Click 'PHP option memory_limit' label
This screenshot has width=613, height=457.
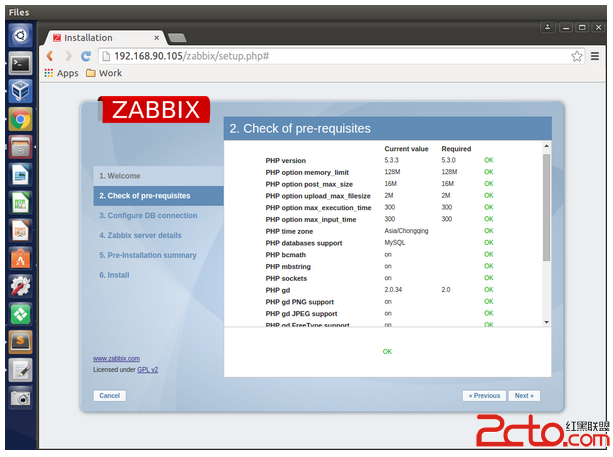pyautogui.click(x=307, y=172)
